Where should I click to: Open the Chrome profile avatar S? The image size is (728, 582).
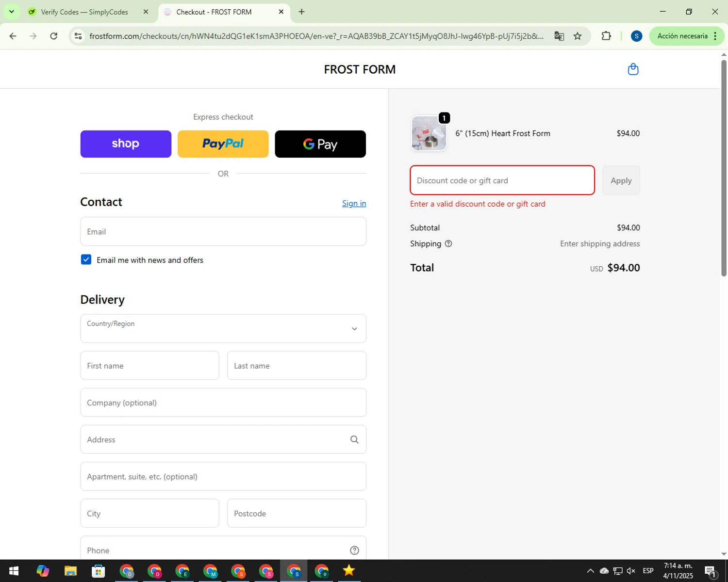[636, 36]
